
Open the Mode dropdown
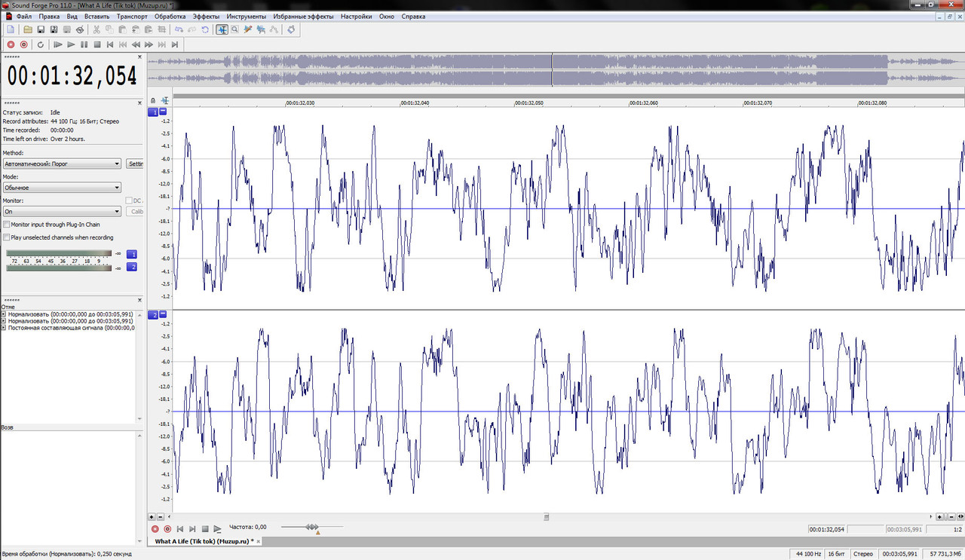[x=62, y=188]
